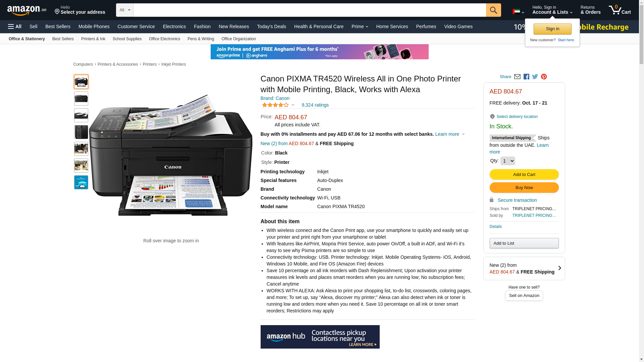Click the Buy Now button
The image size is (644, 362).
point(524,187)
